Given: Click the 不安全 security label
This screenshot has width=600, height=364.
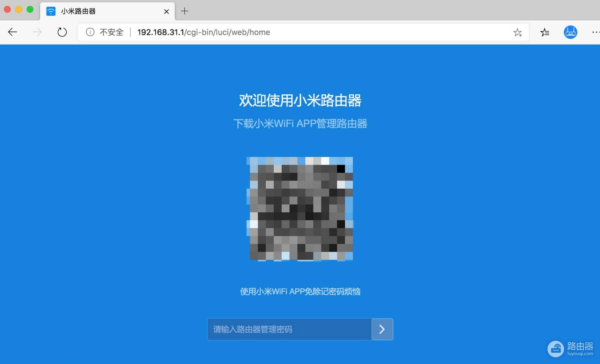Looking at the screenshot, I should point(111,32).
